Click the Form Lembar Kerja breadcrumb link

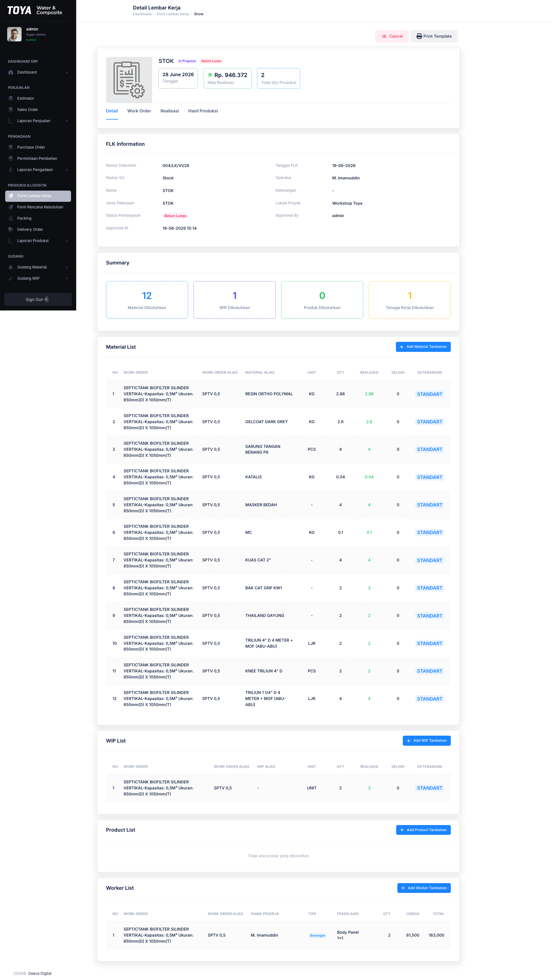point(173,14)
